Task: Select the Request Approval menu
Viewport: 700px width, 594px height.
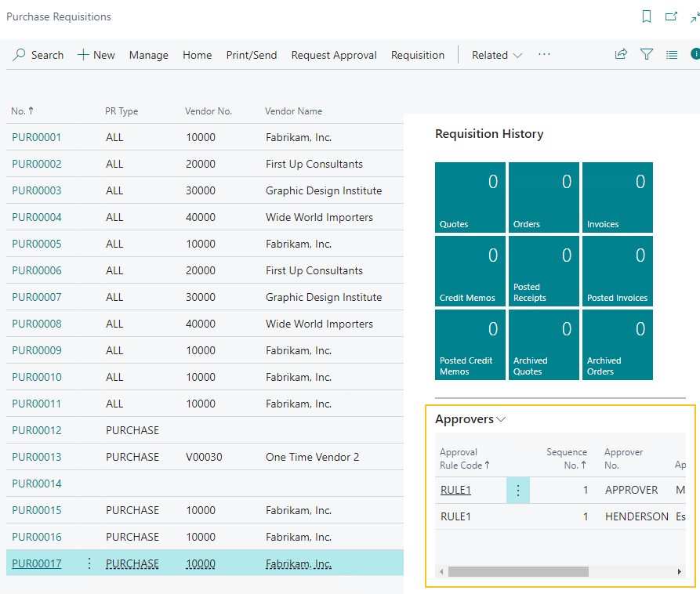Action: click(333, 55)
